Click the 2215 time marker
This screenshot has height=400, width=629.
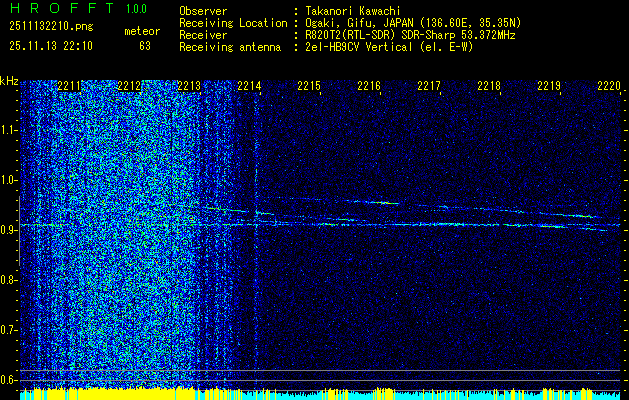[309, 86]
